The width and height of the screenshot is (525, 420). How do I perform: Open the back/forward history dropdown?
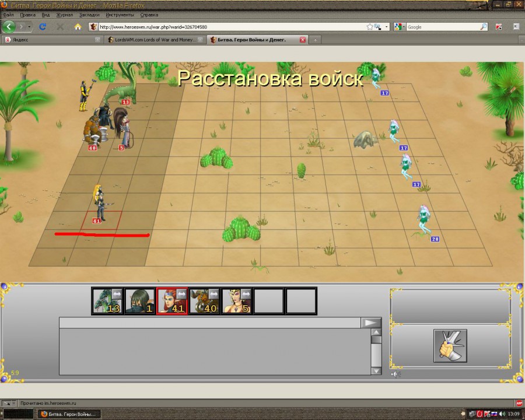(30, 26)
